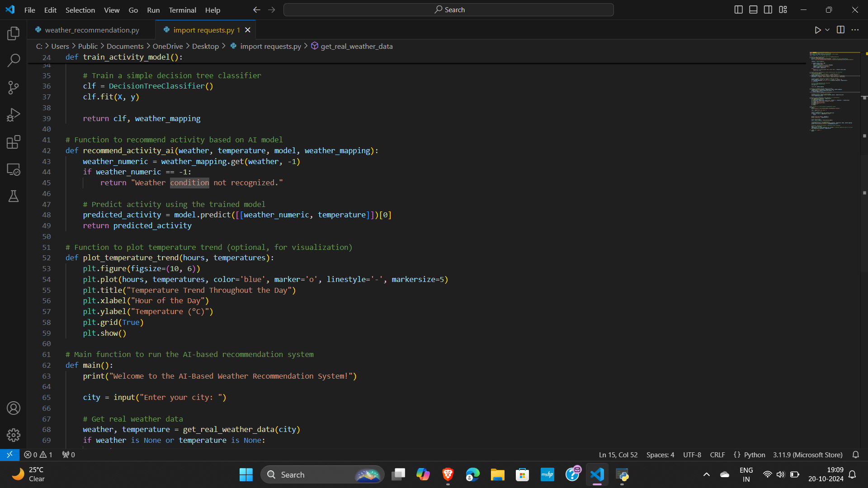This screenshot has height=488, width=868.
Task: Toggle the secondary side bar layout button
Action: tap(768, 9)
